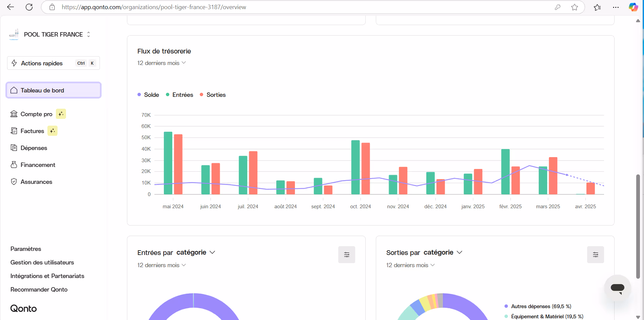This screenshot has height=320, width=644.
Task: Click Recommander Qonto link
Action: (x=39, y=290)
